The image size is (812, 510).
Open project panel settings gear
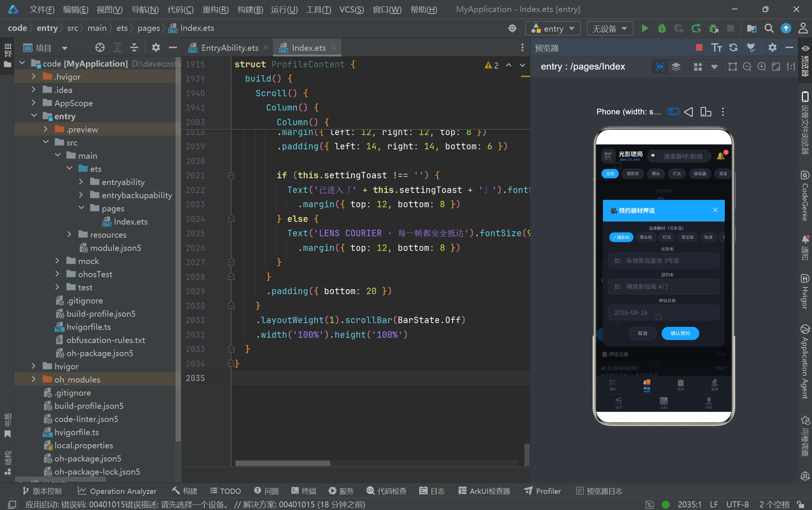click(156, 47)
